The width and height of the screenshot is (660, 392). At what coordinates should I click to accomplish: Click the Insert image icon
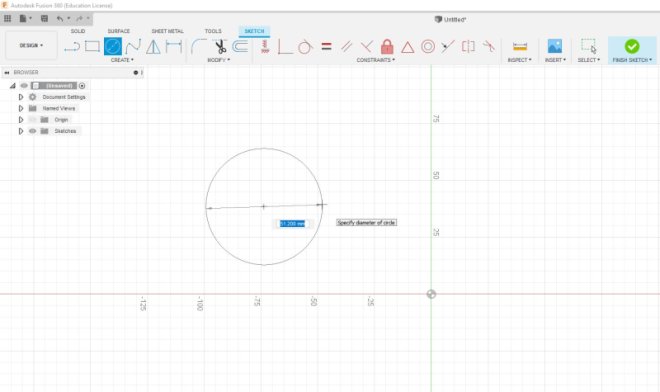click(x=555, y=46)
